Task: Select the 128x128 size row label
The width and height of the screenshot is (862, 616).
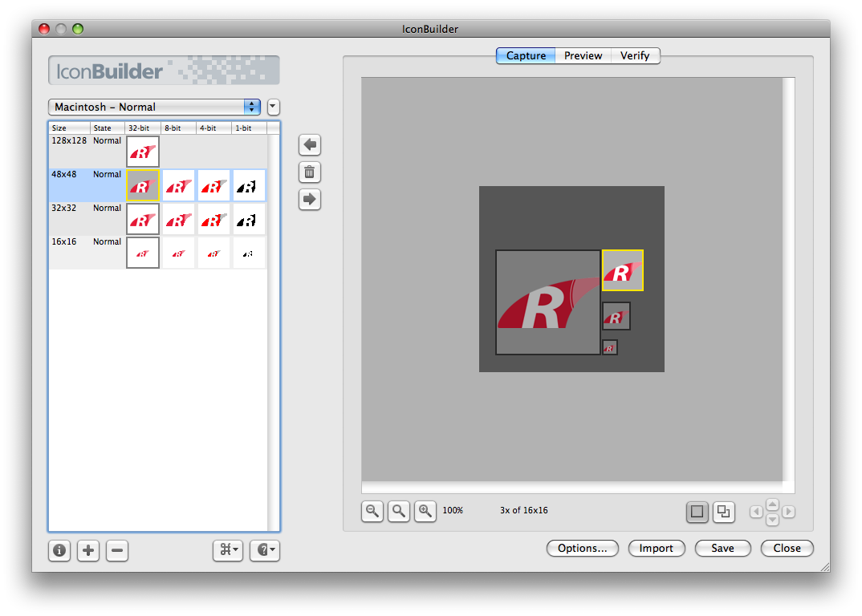Action: point(69,140)
